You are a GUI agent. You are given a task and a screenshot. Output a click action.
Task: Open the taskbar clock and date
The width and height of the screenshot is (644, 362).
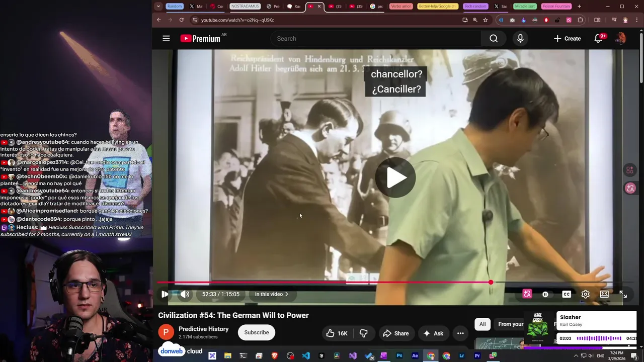[617, 356]
